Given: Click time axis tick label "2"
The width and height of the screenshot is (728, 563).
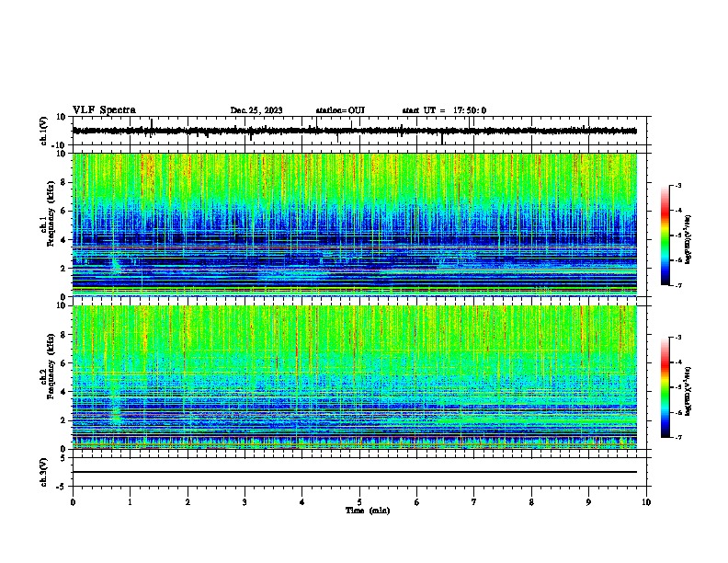Looking at the screenshot, I should pos(188,502).
